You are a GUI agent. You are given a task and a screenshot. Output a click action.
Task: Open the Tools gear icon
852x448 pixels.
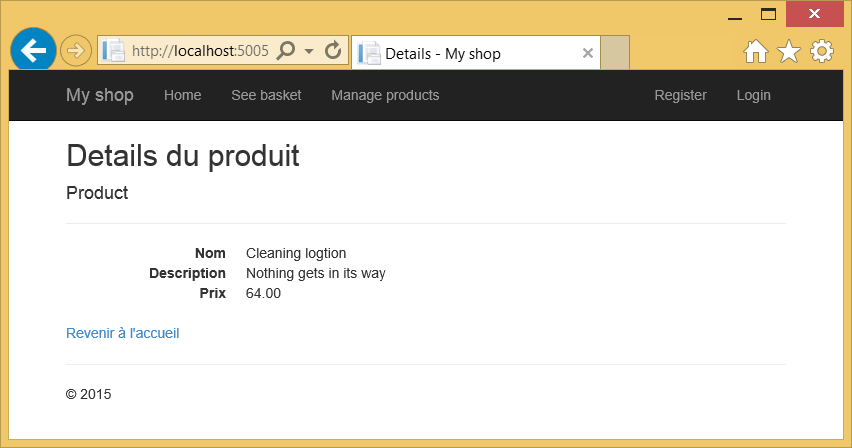[822, 52]
